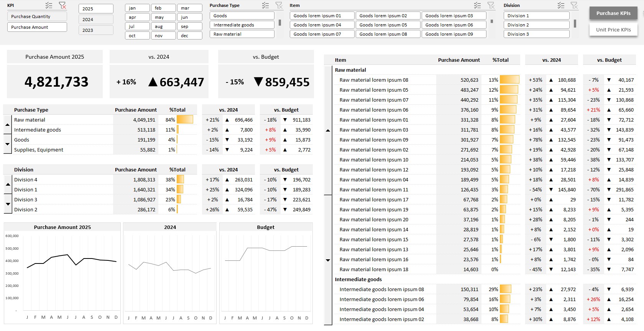Select the Purchase Quantity KPI option

37,16
